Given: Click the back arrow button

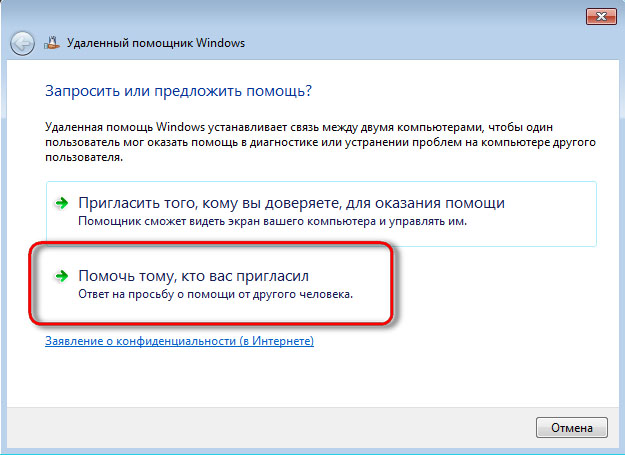Looking at the screenshot, I should tap(22, 43).
